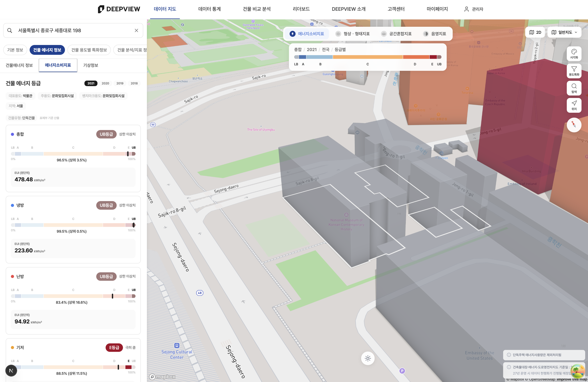Open the 용도특화 filter tool
This screenshot has height=382, width=588.
click(574, 71)
